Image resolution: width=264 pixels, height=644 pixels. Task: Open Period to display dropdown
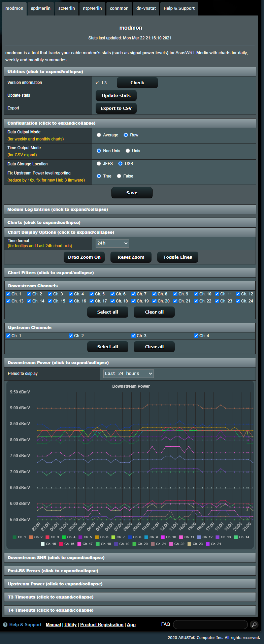(x=128, y=374)
